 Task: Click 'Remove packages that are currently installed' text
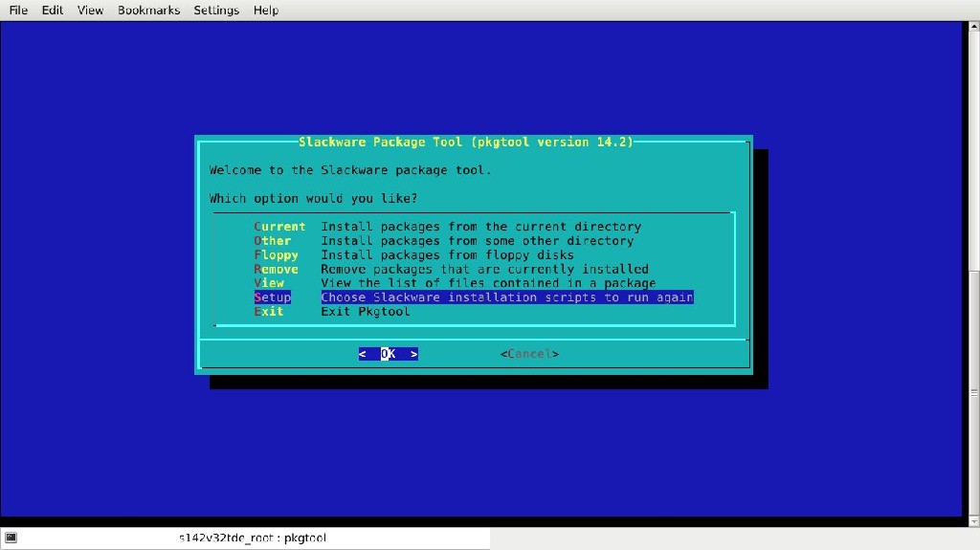(x=485, y=270)
